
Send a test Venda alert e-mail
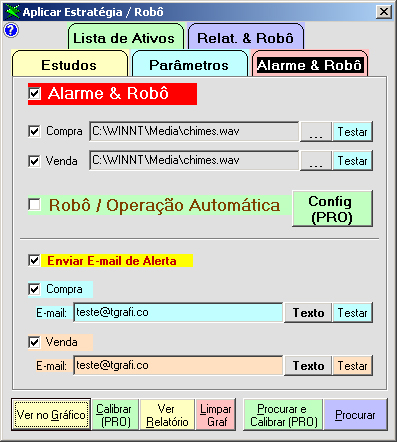pyautogui.click(x=352, y=366)
